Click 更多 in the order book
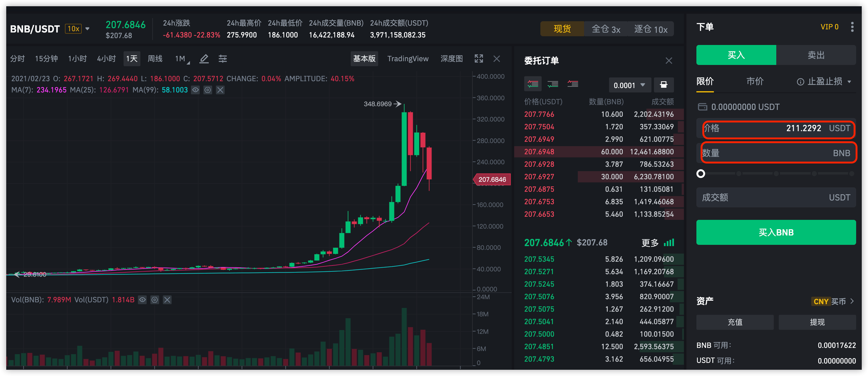This screenshot has width=868, height=376. 650,243
